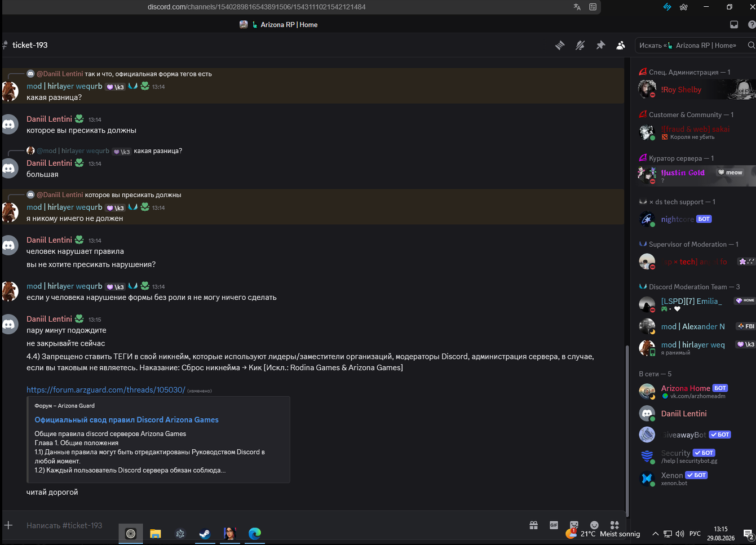Select mod | hirlayer weq in member list
This screenshot has width=756, height=545.
[697, 348]
